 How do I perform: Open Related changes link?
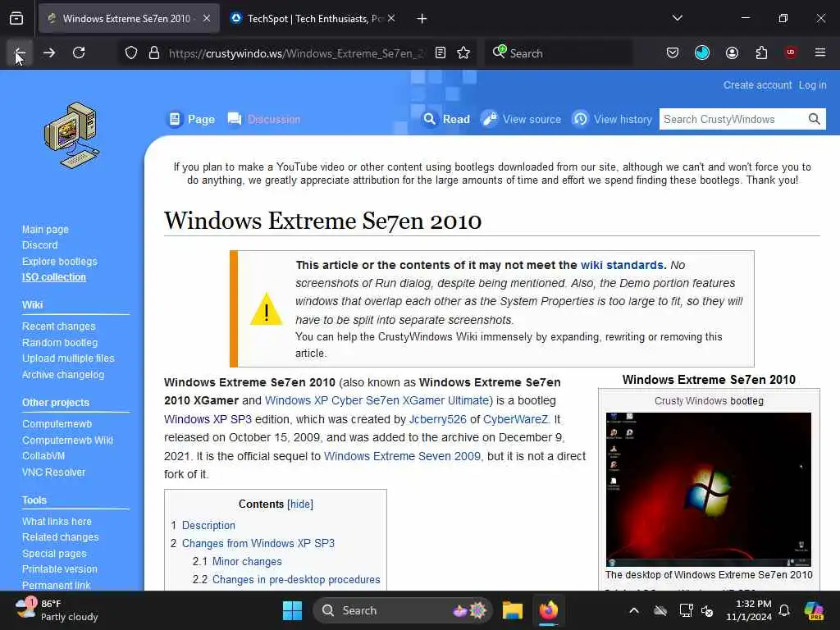tap(60, 536)
